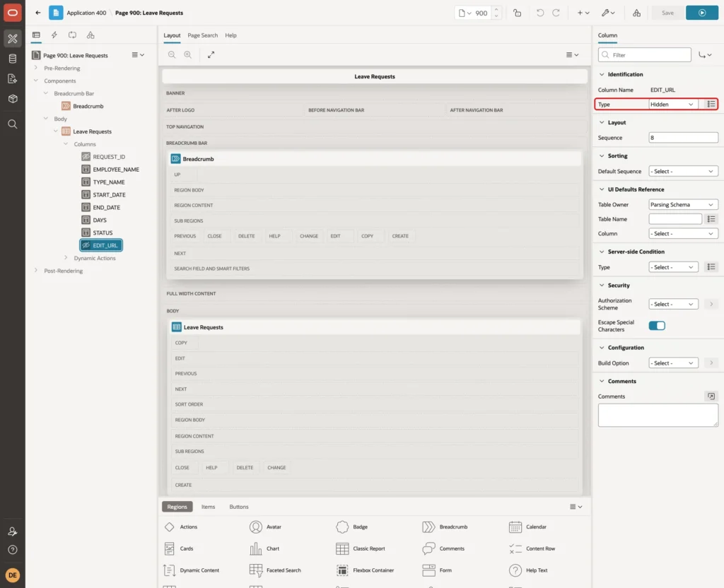Open the Create plus menu
The height and width of the screenshot is (588, 724).
point(583,13)
